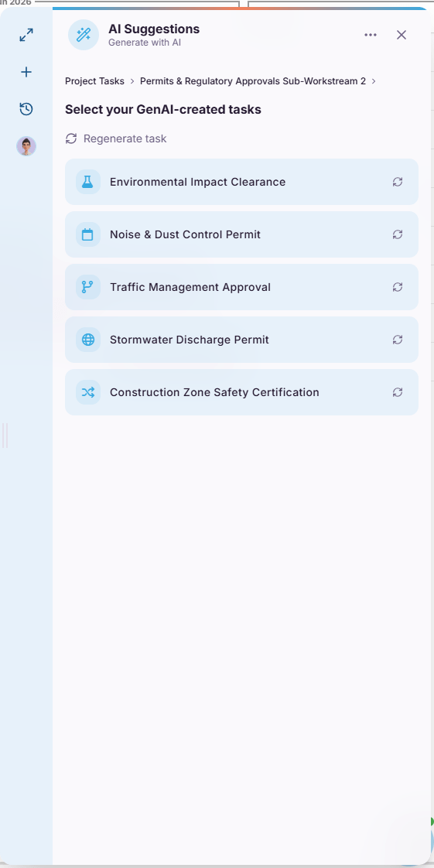Click the branch icon of Traffic Management Approval

point(88,287)
